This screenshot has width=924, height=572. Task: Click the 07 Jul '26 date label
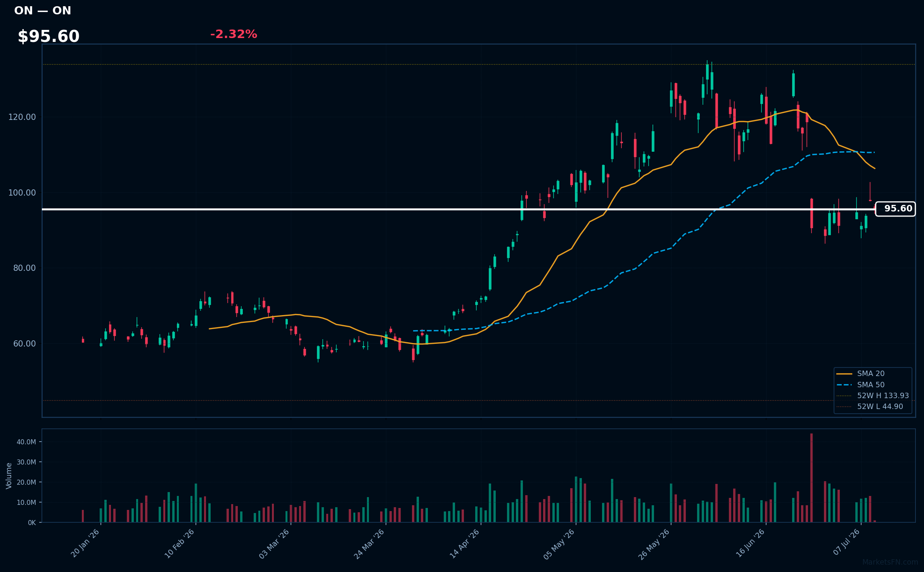tap(846, 543)
